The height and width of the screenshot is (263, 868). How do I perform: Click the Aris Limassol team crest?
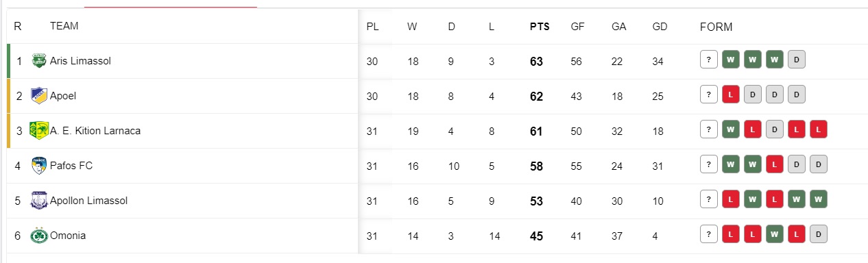[x=39, y=61]
